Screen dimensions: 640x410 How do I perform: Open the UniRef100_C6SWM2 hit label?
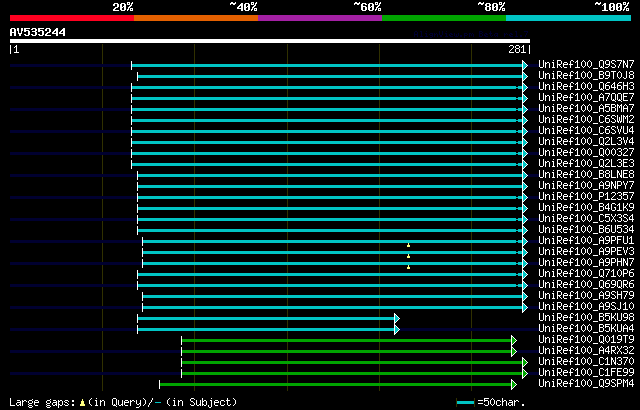click(x=586, y=120)
